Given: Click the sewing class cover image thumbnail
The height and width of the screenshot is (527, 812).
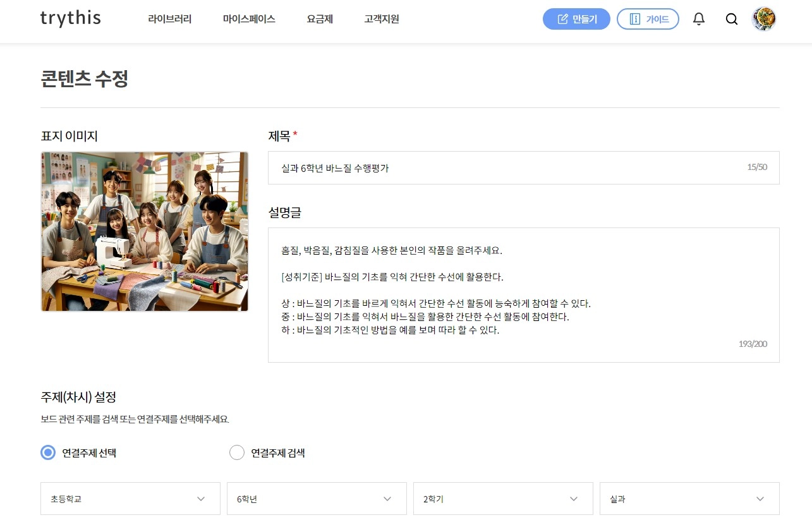Looking at the screenshot, I should coord(145,231).
